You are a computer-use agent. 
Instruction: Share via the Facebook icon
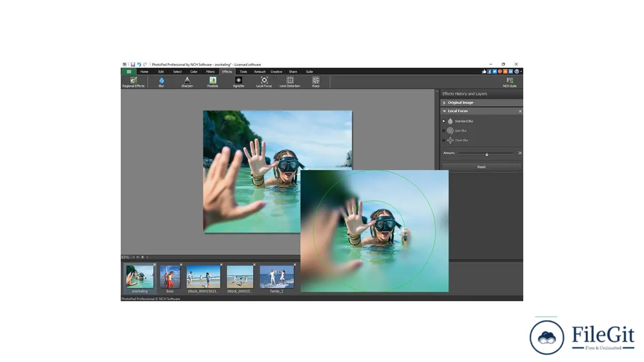pos(489,71)
